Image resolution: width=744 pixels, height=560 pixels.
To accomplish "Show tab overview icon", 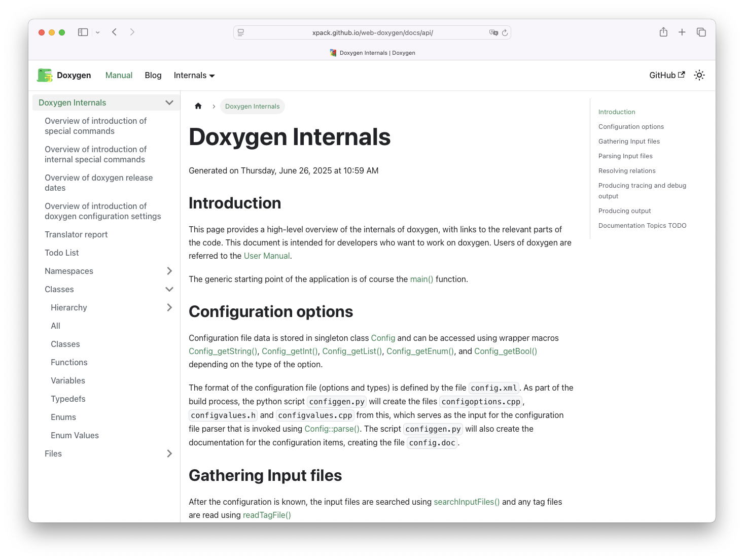I will 701,32.
